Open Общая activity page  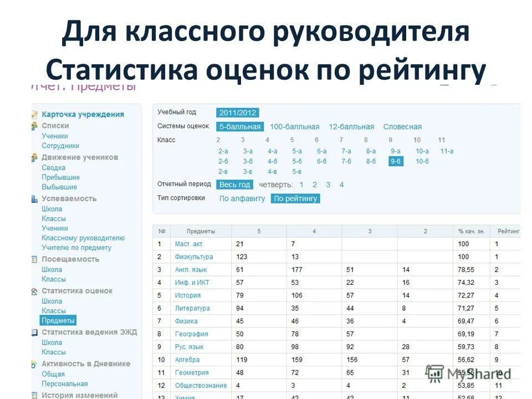pos(53,374)
